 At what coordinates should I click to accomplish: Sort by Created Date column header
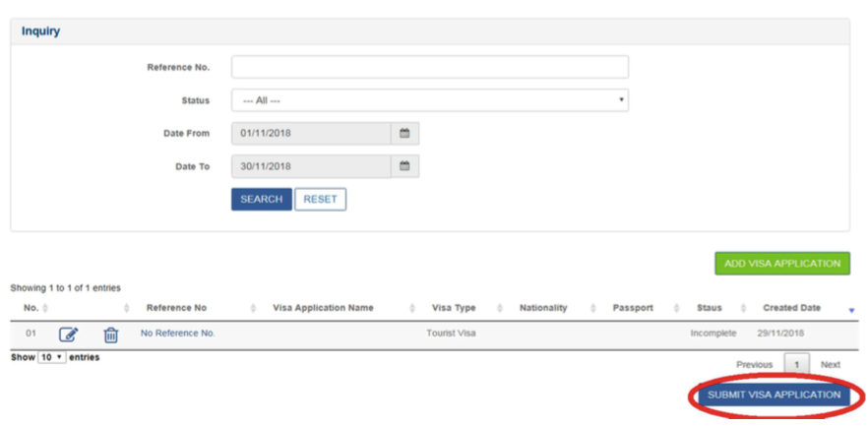(791, 308)
